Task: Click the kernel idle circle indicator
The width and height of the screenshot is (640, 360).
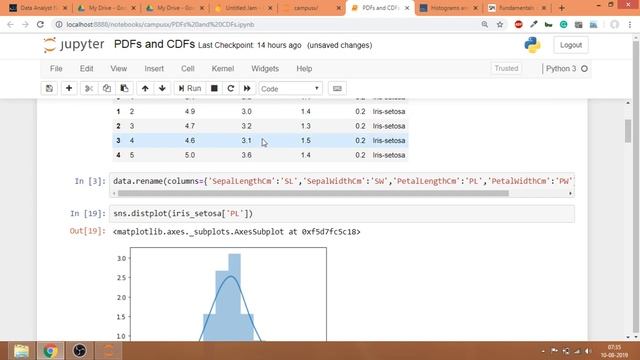Action: (584, 69)
